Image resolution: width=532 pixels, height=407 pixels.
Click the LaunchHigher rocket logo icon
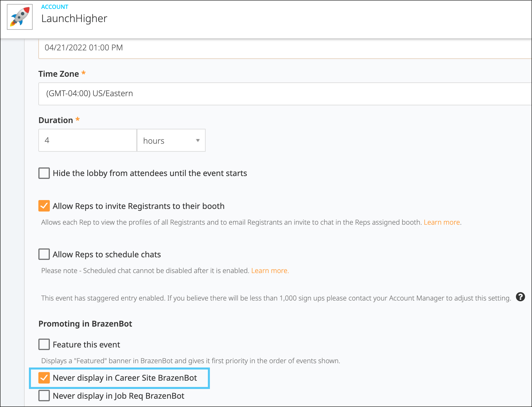click(x=20, y=17)
